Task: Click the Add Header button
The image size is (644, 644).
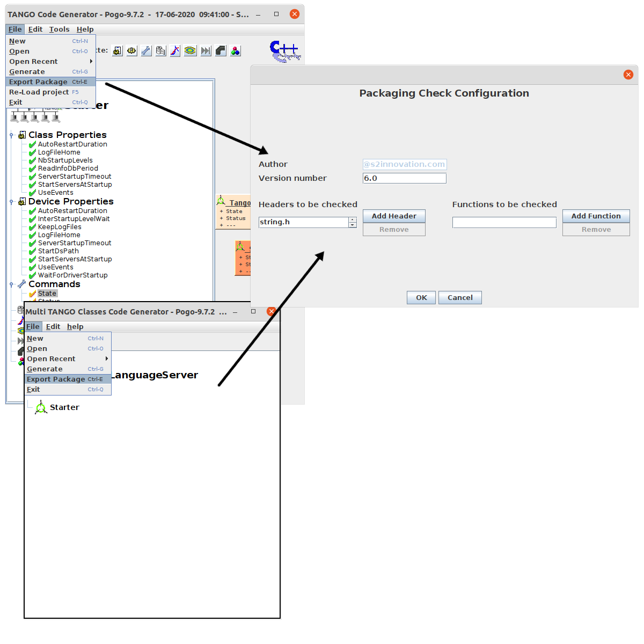Action: (394, 216)
